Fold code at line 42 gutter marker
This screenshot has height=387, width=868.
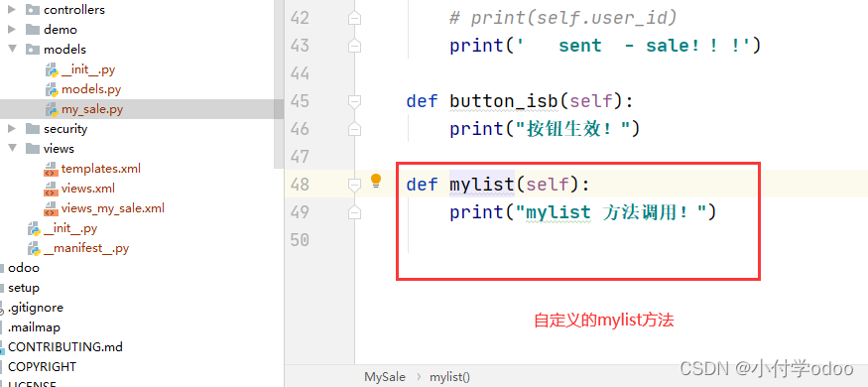point(354,18)
